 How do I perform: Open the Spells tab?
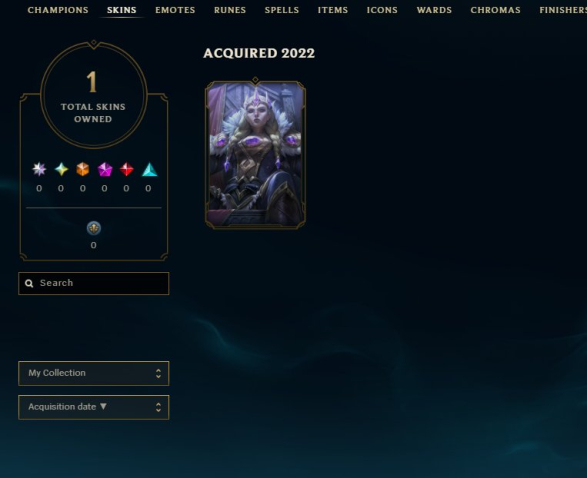pyautogui.click(x=282, y=10)
